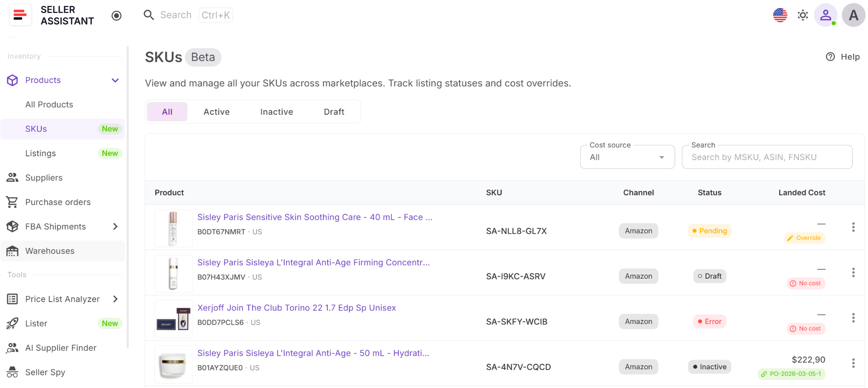Click the landed cost $222,90

coord(808,360)
